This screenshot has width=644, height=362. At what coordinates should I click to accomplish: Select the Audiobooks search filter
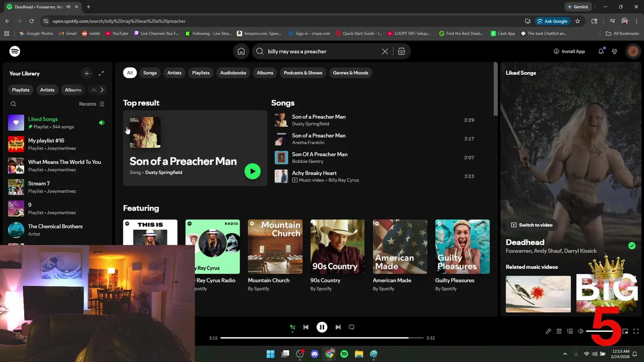233,73
